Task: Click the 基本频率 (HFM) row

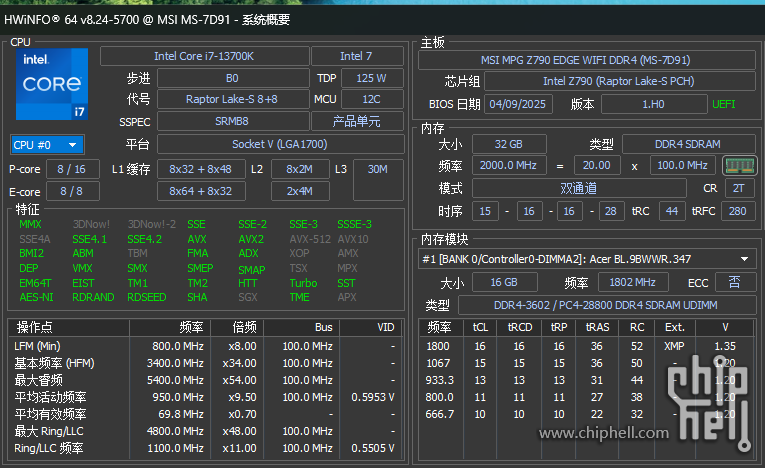Action: pyautogui.click(x=205, y=363)
